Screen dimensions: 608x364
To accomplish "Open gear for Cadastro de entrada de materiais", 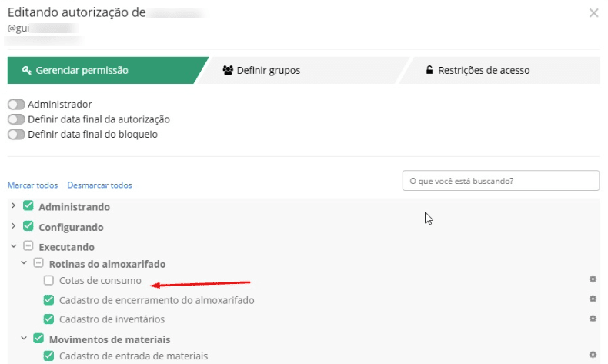I will 593,355.
